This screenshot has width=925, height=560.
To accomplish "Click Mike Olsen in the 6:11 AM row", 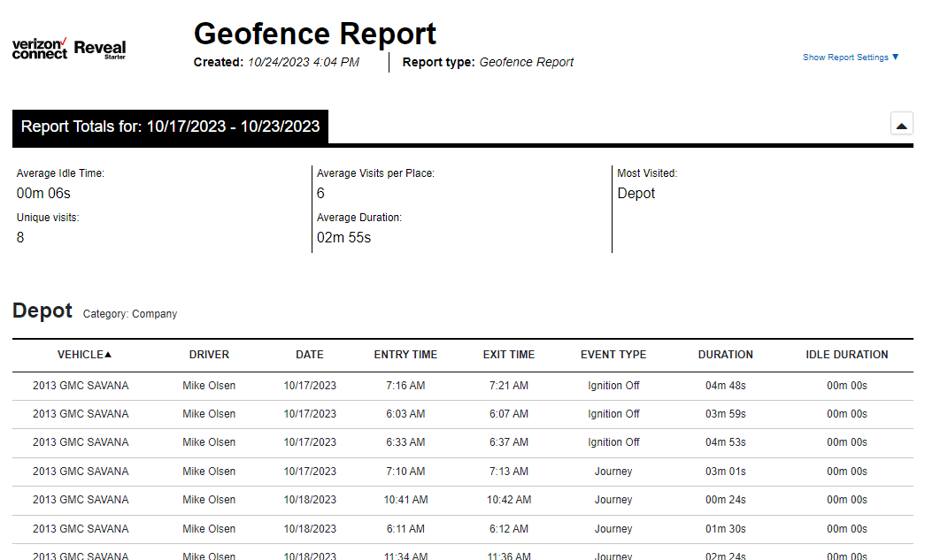I will click(209, 529).
